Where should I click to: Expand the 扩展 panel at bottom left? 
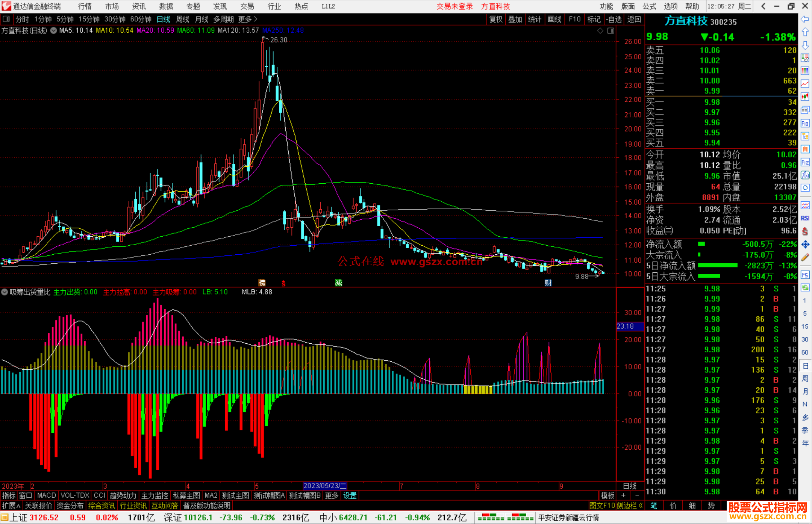[11, 506]
